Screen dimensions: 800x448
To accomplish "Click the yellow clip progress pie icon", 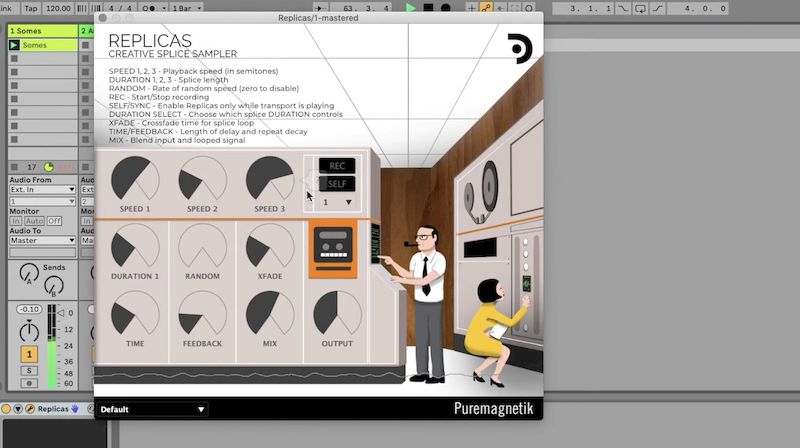I will pos(48,167).
